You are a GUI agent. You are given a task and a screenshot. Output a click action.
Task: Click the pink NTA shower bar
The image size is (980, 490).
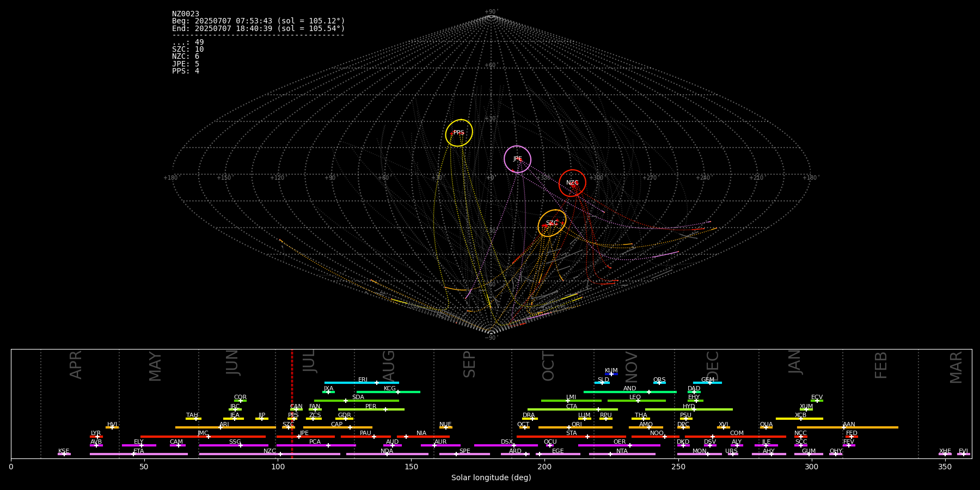coord(622,454)
